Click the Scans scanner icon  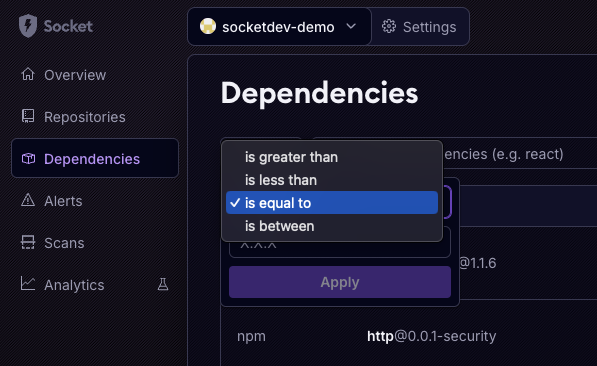[x=28, y=242]
